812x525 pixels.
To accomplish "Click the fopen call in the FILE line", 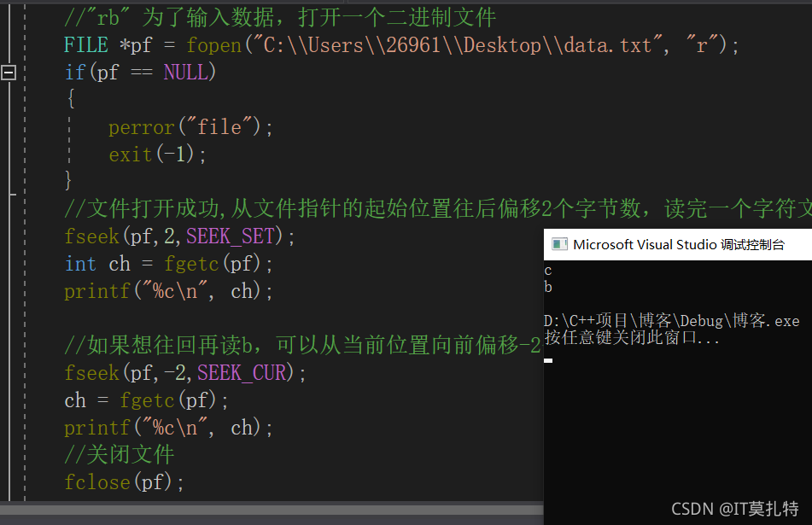I will pos(213,45).
